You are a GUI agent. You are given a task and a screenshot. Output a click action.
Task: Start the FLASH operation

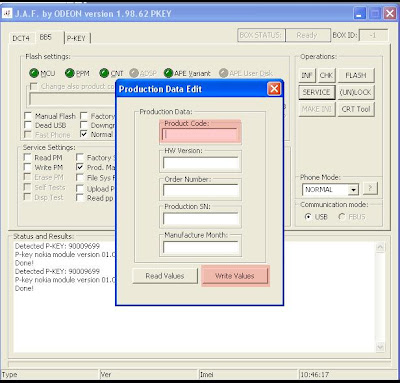click(x=356, y=75)
